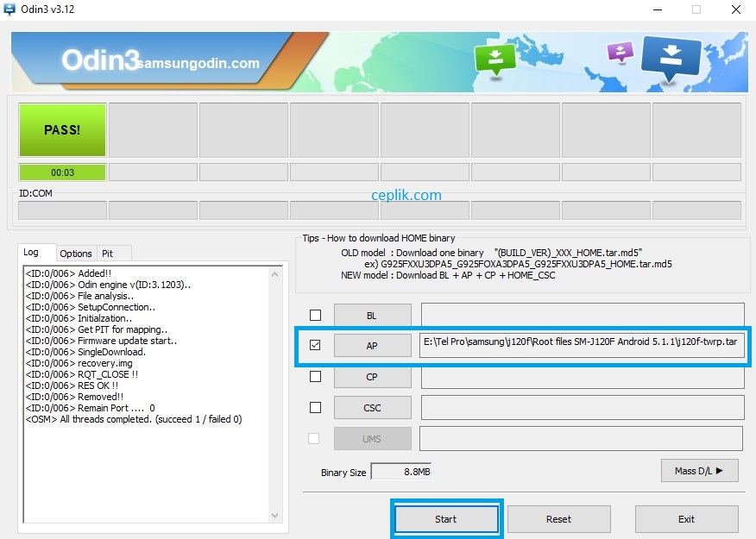Click the 'Removed!!' log line

[74, 397]
